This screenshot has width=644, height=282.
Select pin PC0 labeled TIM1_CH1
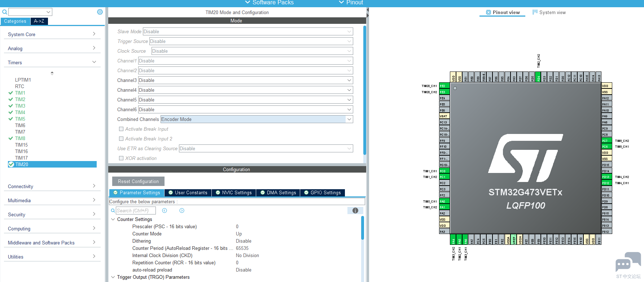click(x=444, y=171)
